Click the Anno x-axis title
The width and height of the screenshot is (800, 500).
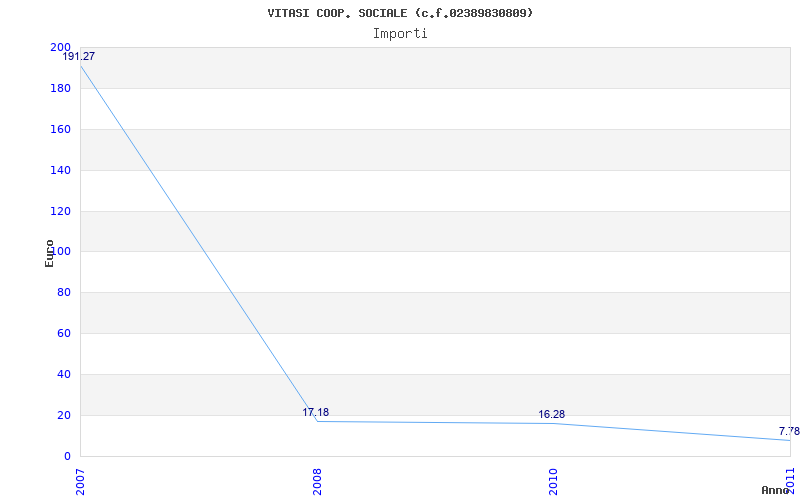point(776,490)
